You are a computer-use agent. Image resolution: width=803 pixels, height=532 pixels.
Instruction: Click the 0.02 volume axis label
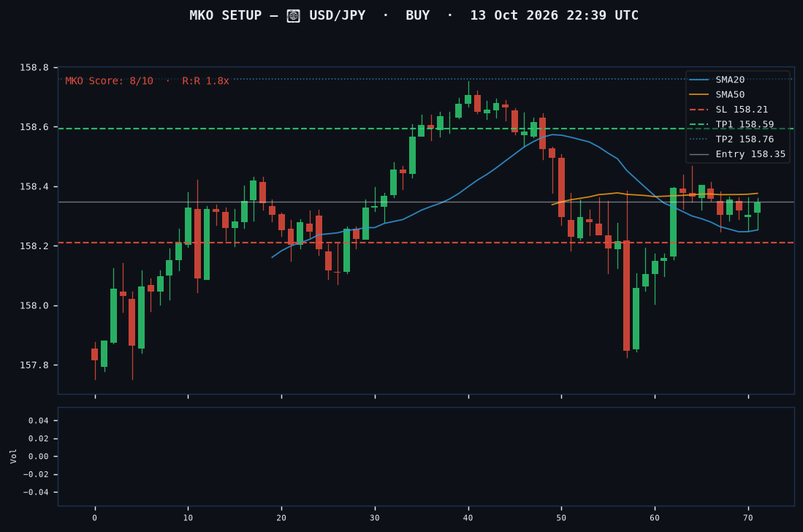point(39,438)
